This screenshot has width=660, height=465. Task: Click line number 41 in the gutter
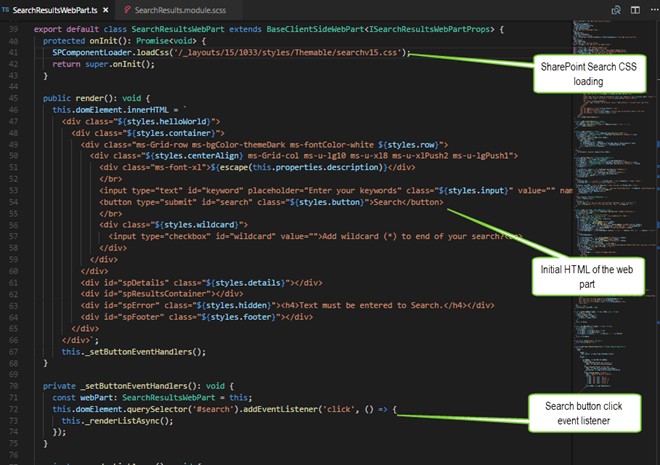(14, 52)
